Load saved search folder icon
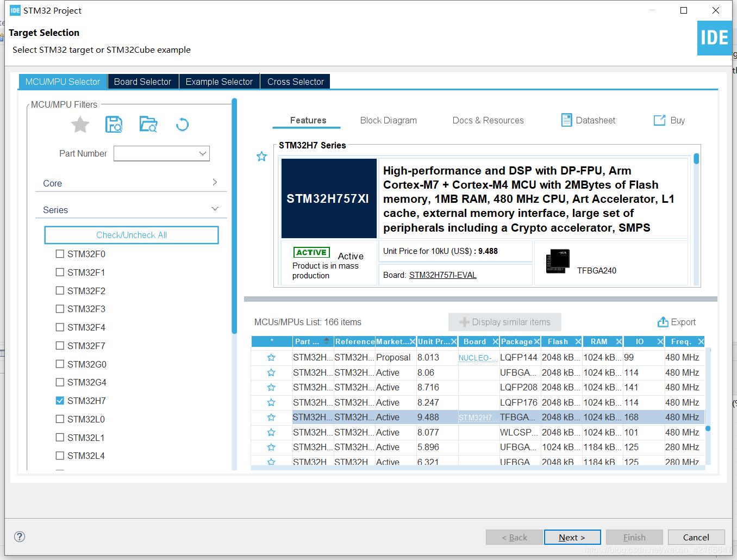The image size is (737, 560). point(148,125)
